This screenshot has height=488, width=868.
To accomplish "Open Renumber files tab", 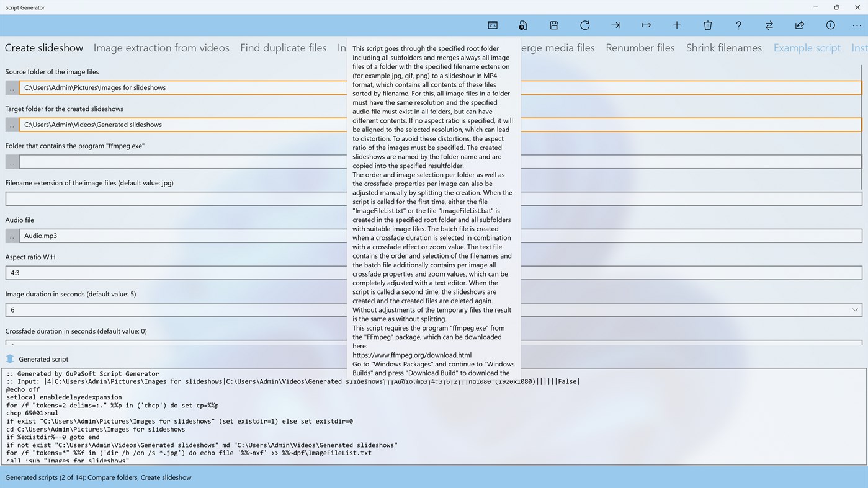I will click(x=640, y=48).
